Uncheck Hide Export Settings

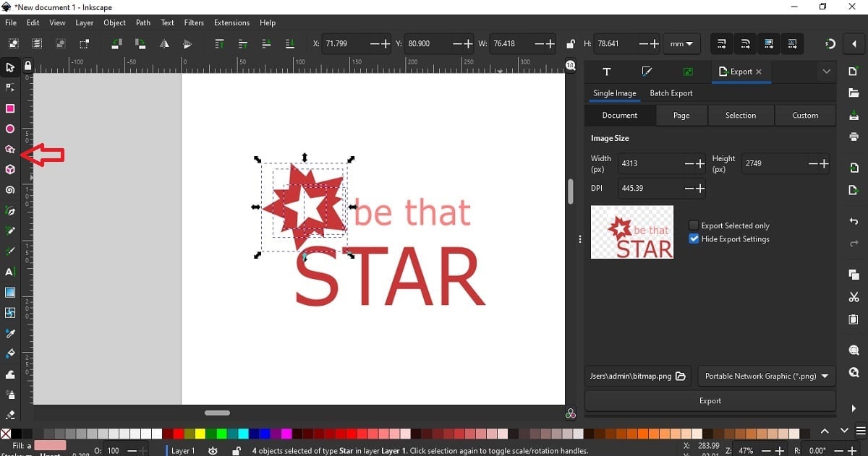(x=694, y=238)
